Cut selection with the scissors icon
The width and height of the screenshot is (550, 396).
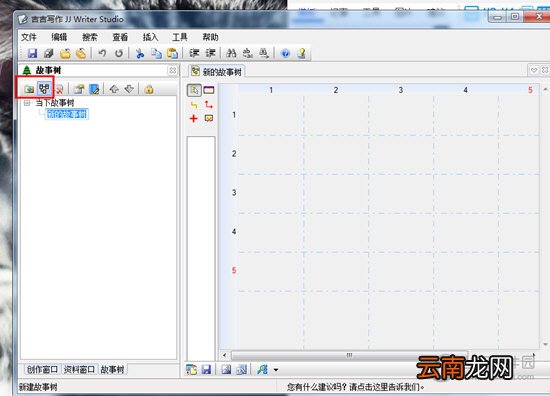point(140,53)
